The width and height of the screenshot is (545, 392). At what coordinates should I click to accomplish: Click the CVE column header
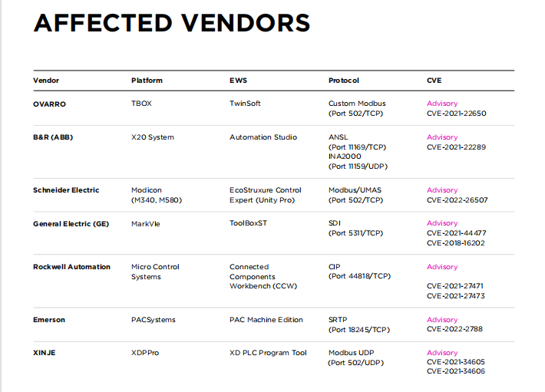click(x=434, y=80)
